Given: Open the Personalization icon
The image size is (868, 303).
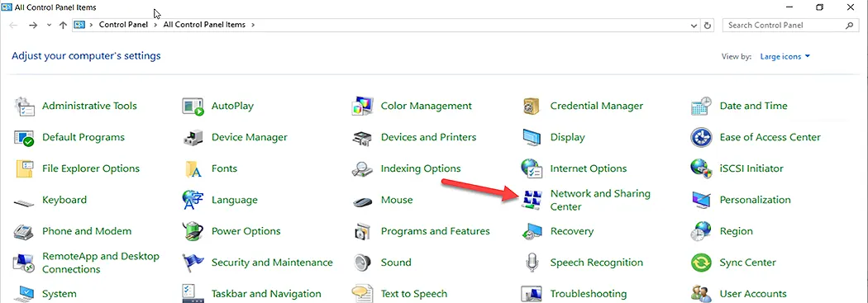Looking at the screenshot, I should tap(701, 200).
